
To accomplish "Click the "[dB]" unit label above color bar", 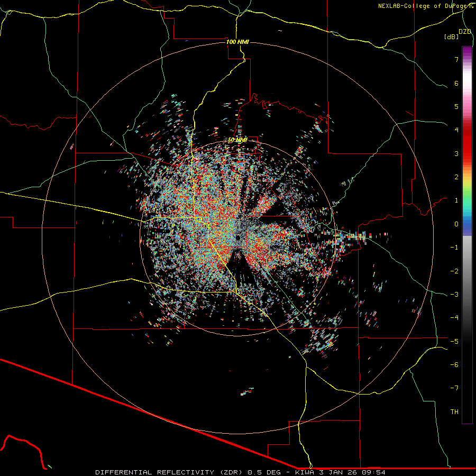I will tap(451, 36).
